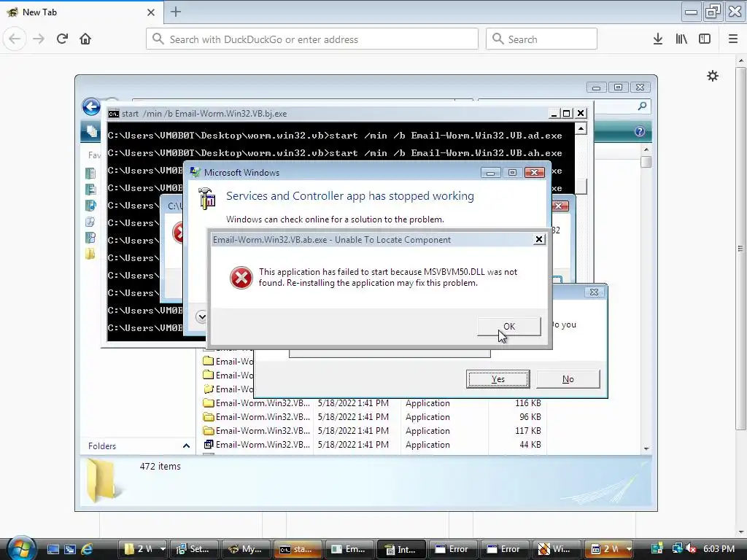Viewport: 747px width, 560px height.
Task: Click the Yes button in the prompt dialog
Action: click(x=498, y=379)
